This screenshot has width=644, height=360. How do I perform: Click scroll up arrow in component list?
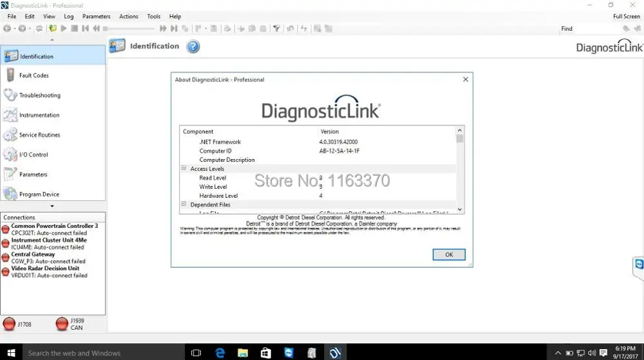coord(460,130)
